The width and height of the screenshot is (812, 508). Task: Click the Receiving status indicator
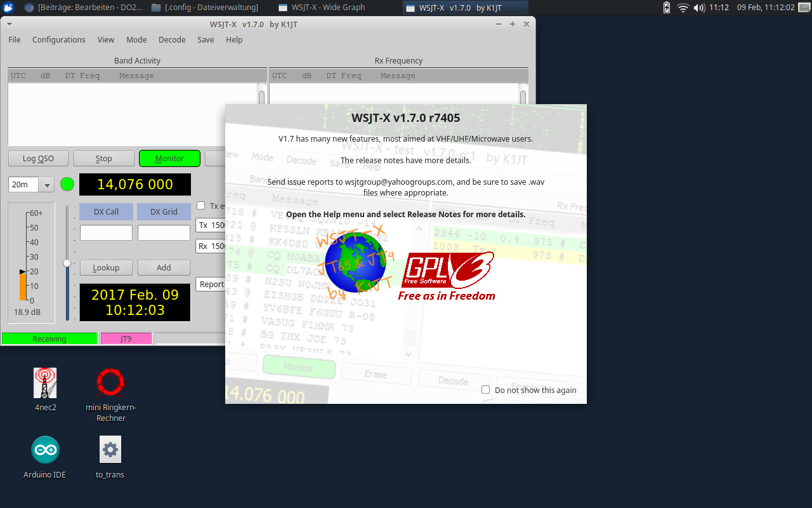[49, 339]
